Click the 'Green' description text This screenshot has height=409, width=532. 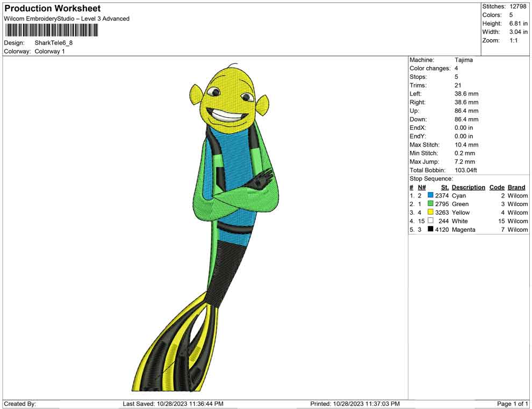[x=460, y=204]
